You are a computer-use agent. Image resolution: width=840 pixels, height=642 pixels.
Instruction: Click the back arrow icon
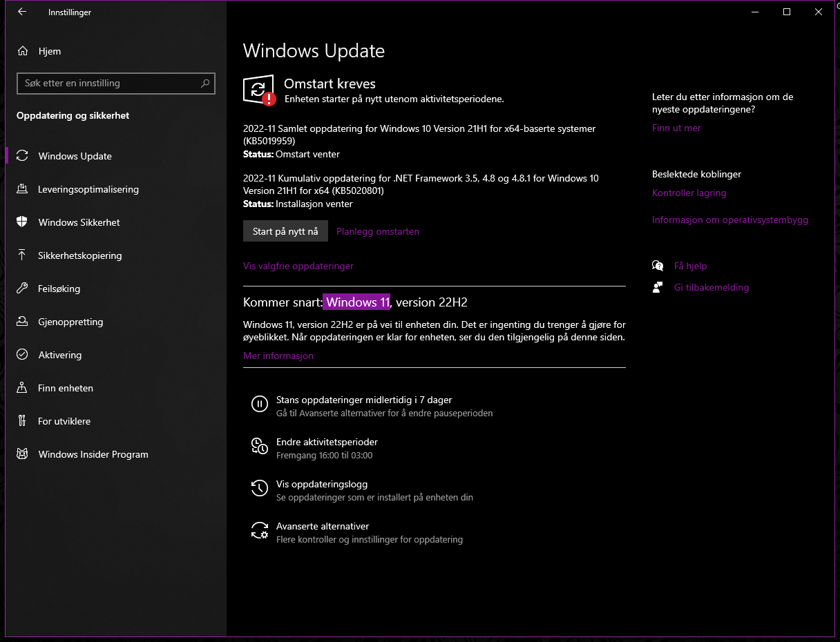click(22, 12)
